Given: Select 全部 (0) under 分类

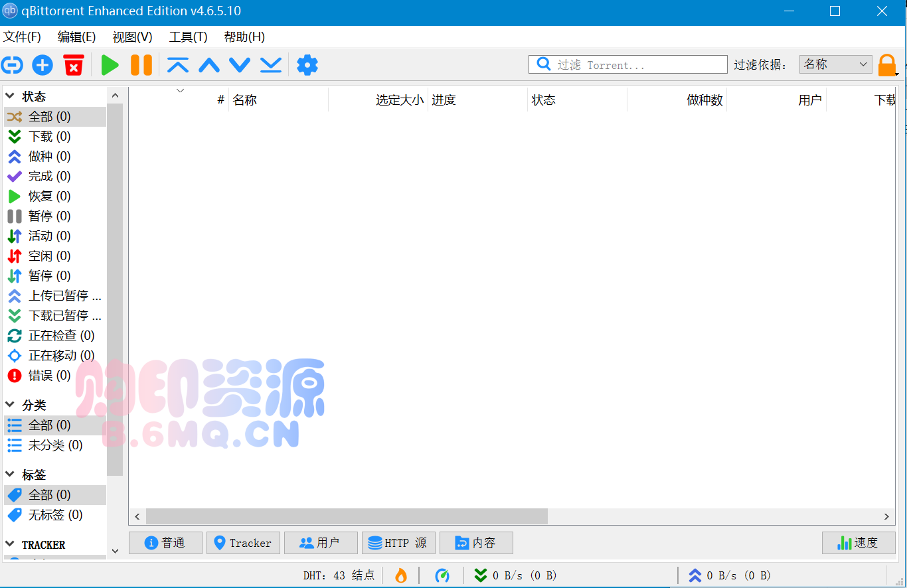Looking at the screenshot, I should point(55,425).
